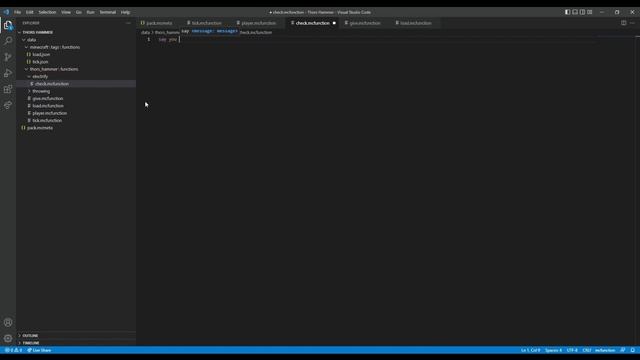Open tick.mcfunction in the explorer tree
The height and width of the screenshot is (360, 640).
(x=47, y=121)
